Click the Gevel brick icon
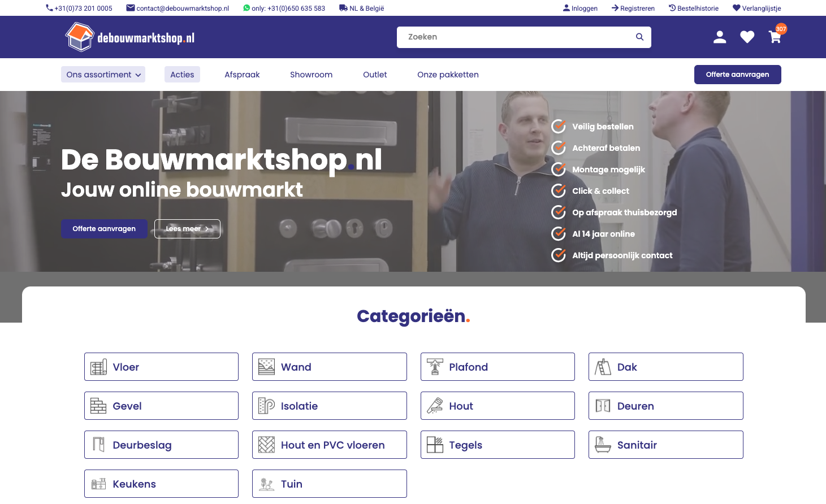Screen dimensions: 826x504 pos(98,406)
